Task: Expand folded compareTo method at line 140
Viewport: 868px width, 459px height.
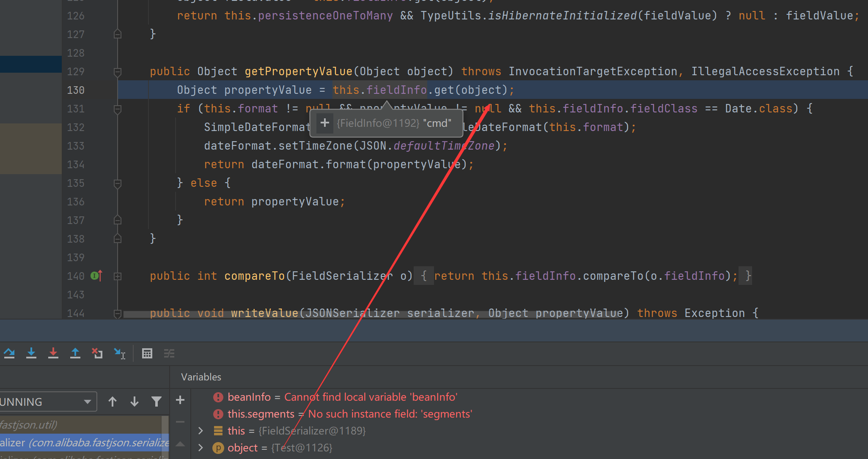Action: (118, 276)
